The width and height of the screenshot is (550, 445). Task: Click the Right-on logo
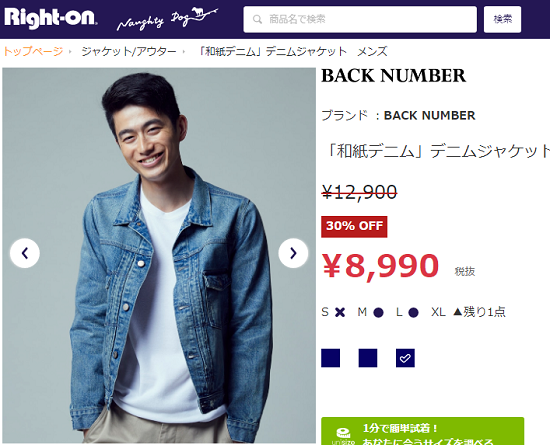[x=51, y=18]
